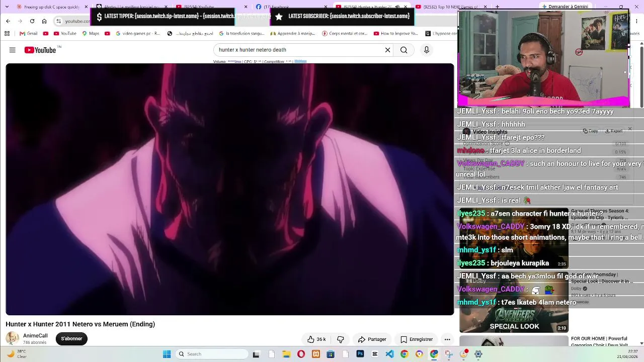Run the search with magnifier button

coord(404,50)
